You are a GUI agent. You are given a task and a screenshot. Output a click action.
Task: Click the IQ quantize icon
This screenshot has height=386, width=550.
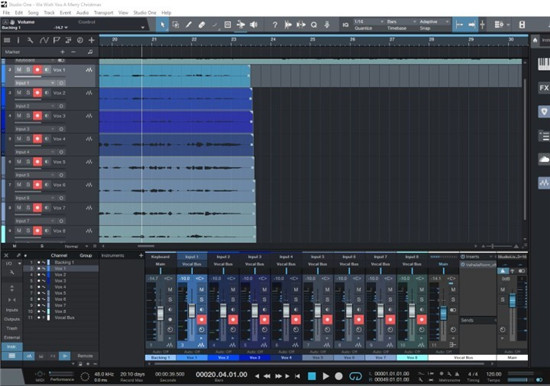point(346,25)
